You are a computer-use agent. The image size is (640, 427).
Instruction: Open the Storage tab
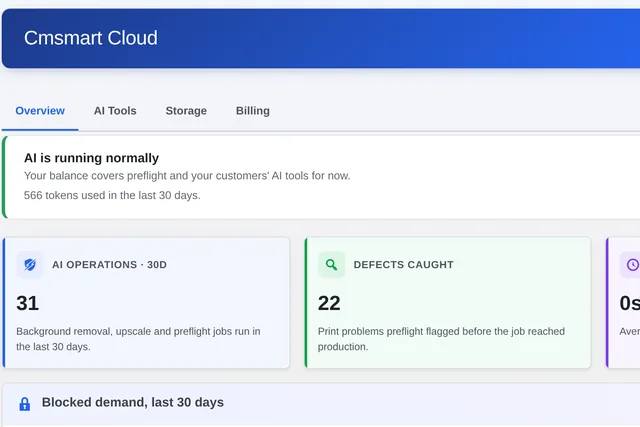click(x=186, y=111)
